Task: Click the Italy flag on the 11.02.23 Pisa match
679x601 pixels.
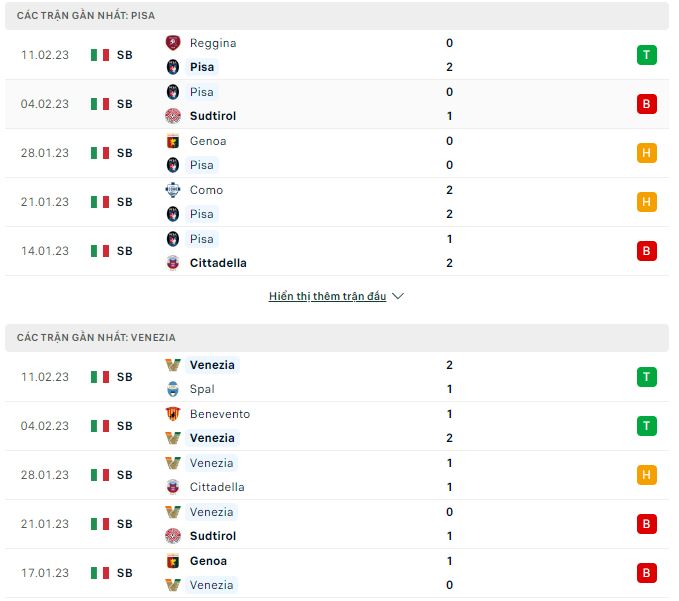Action: tap(100, 55)
